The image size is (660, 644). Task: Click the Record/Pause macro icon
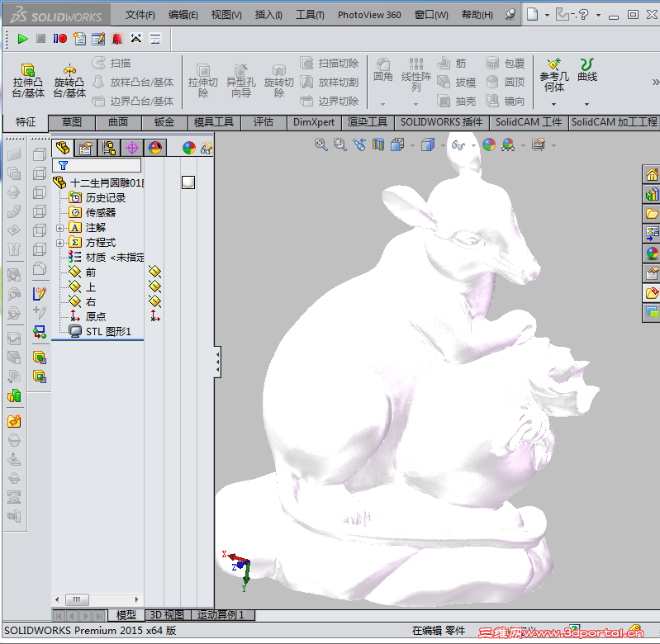[x=59, y=39]
